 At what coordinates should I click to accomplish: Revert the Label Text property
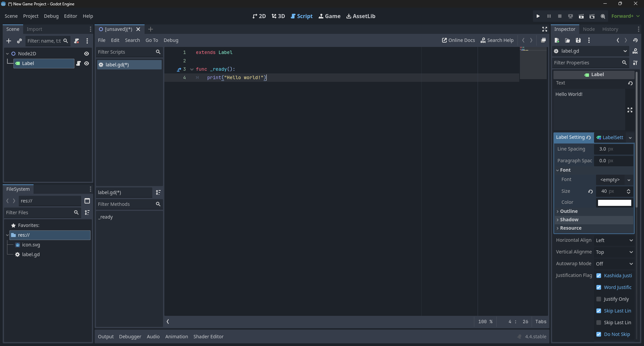[630, 83]
